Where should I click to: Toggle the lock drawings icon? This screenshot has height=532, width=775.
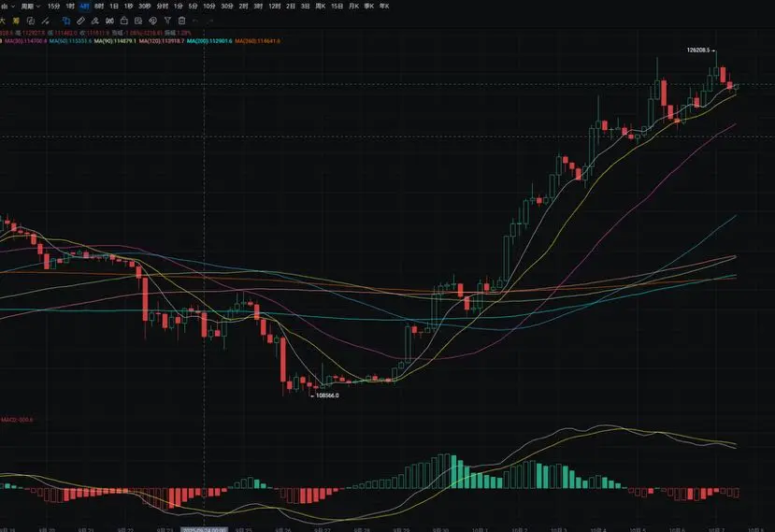click(123, 21)
